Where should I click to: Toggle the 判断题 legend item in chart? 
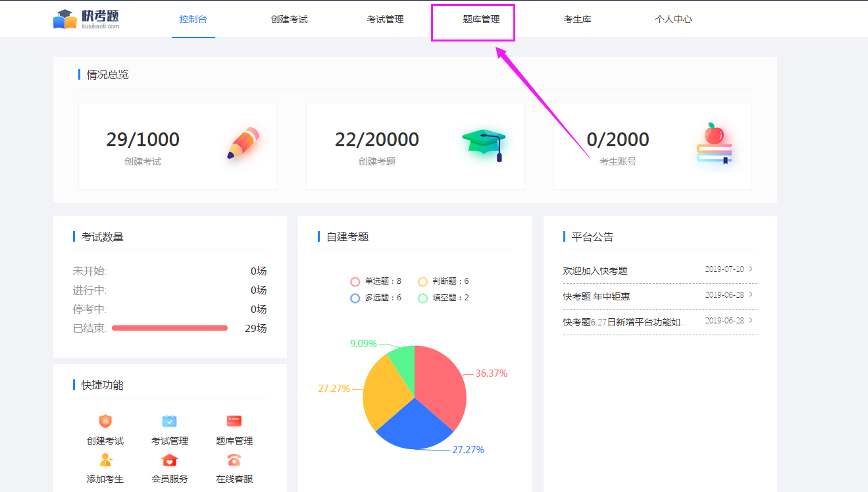(x=444, y=281)
